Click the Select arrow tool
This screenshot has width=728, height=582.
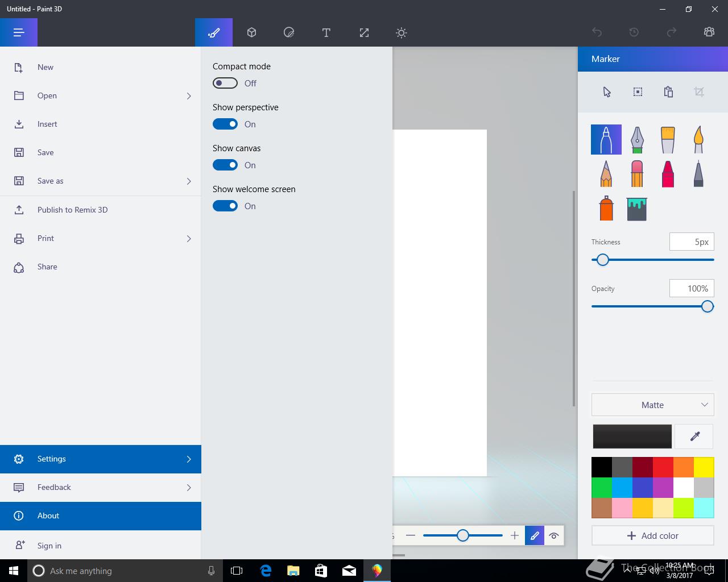[607, 92]
